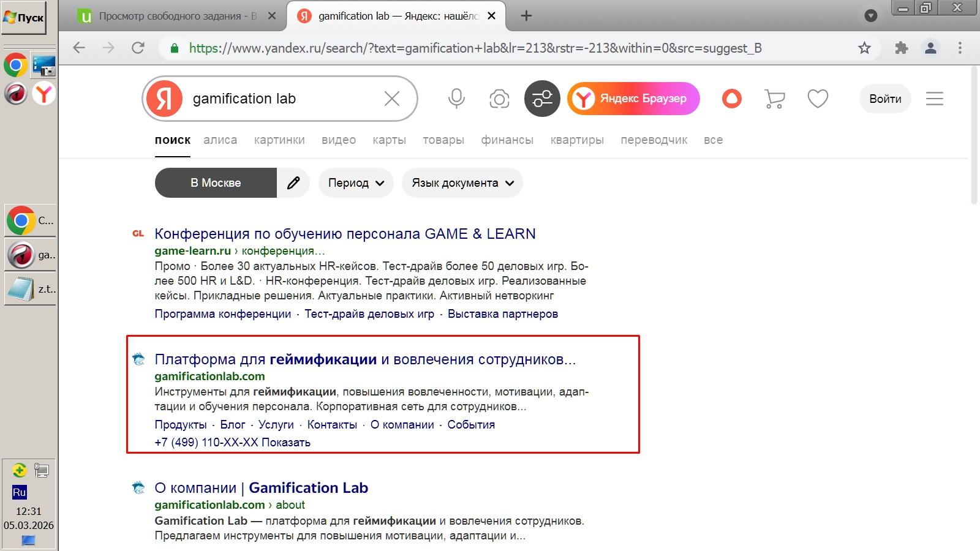Open search filters settings icon
The height and width of the screenshot is (551, 980).
[542, 99]
